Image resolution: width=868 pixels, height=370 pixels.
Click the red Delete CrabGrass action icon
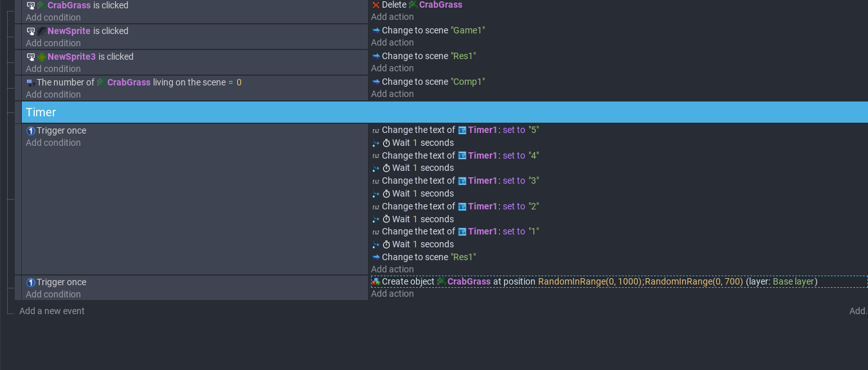pyautogui.click(x=375, y=5)
